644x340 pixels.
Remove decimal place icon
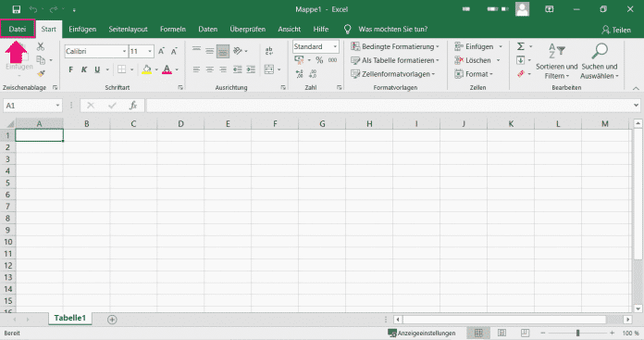[313, 74]
